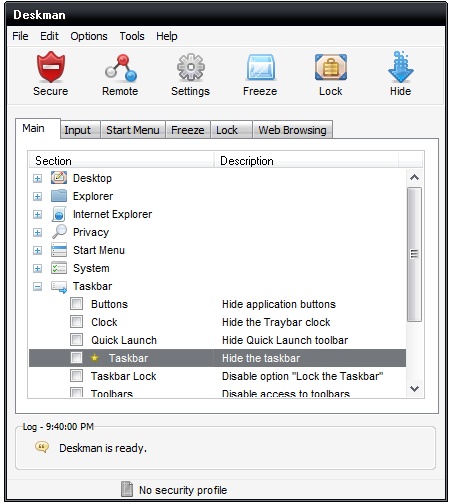
Task: Expand the Internet Explorer node
Action: coord(38,215)
